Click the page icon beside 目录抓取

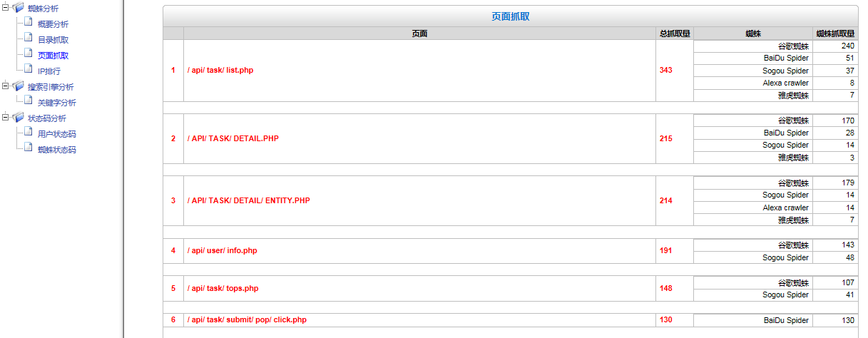(29, 39)
